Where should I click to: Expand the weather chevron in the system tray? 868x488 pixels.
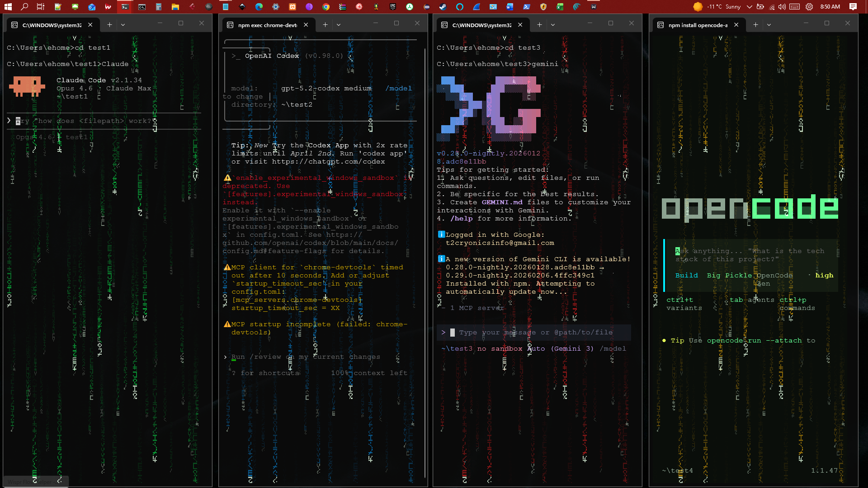click(750, 7)
